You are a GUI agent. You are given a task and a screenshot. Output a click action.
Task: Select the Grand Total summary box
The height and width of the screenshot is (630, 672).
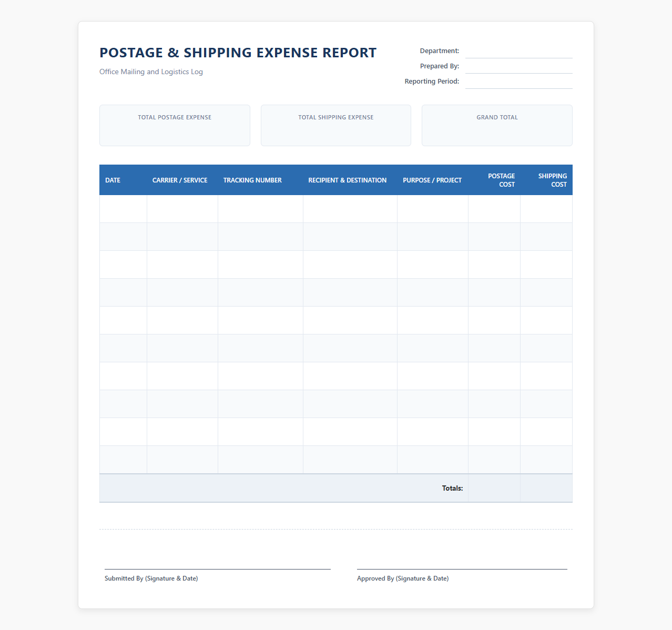coord(497,125)
